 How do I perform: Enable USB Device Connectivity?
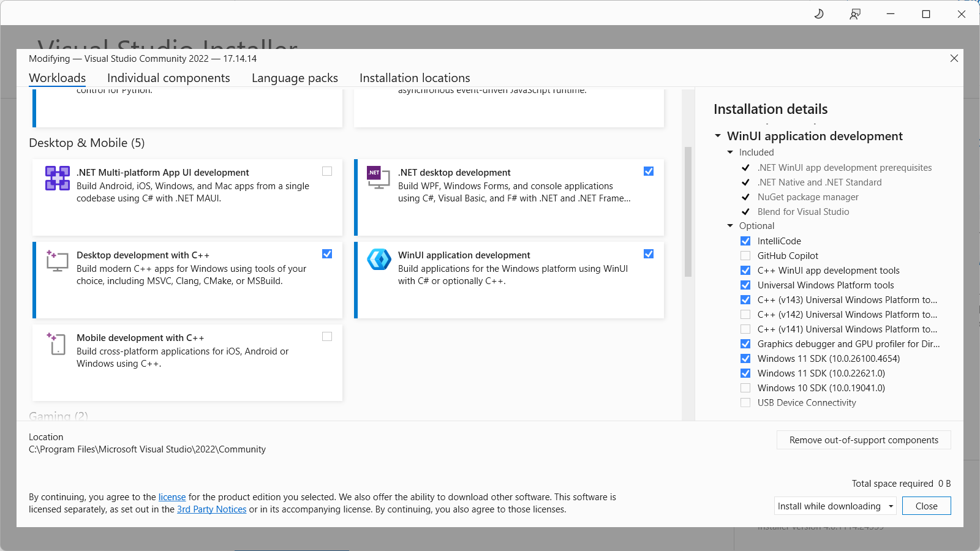(x=745, y=402)
